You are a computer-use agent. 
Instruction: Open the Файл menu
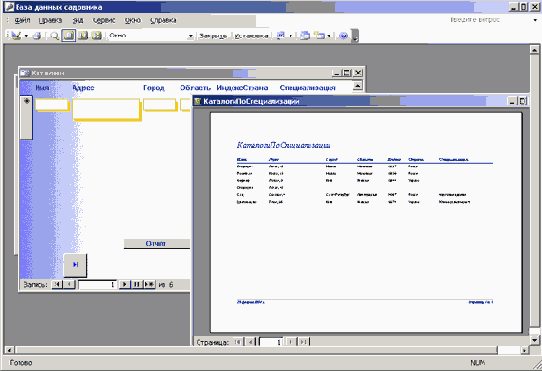(22, 20)
